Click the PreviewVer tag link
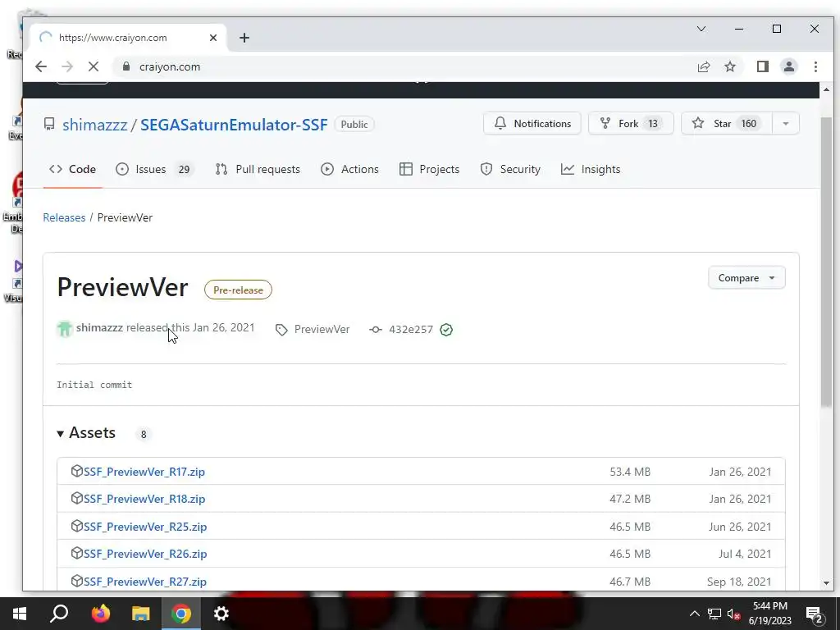Screen dimensions: 840x630 (x=322, y=330)
